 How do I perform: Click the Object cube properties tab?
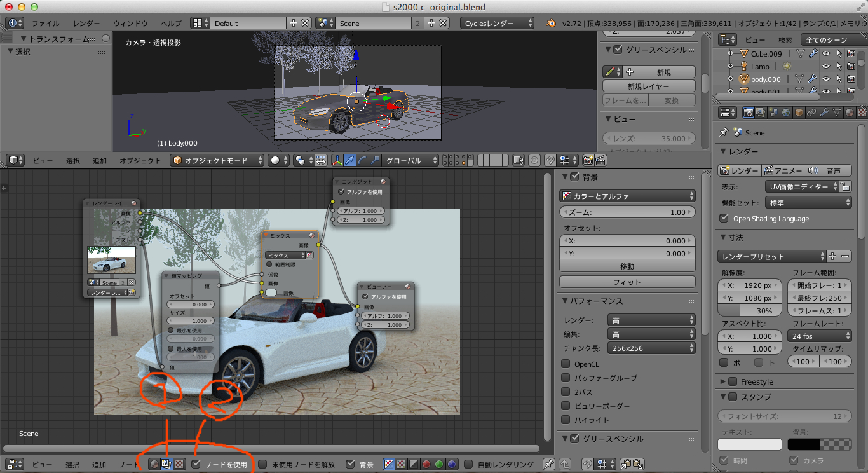click(x=799, y=113)
